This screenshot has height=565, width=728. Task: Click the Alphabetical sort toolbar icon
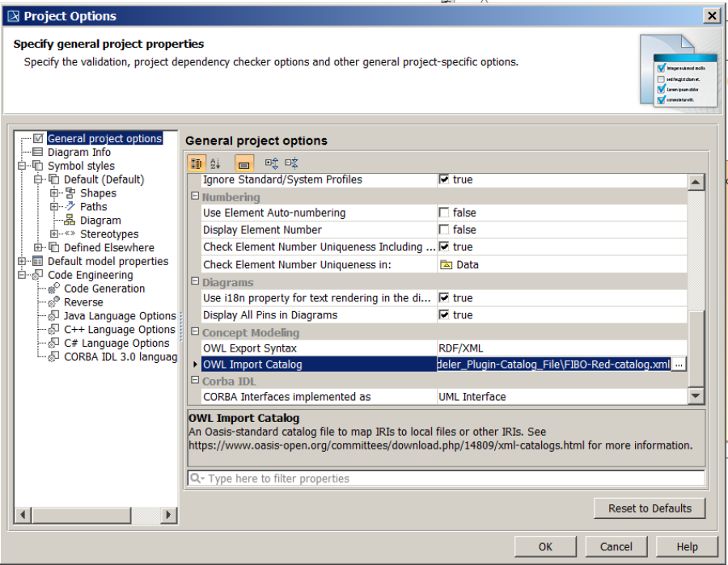click(215, 162)
